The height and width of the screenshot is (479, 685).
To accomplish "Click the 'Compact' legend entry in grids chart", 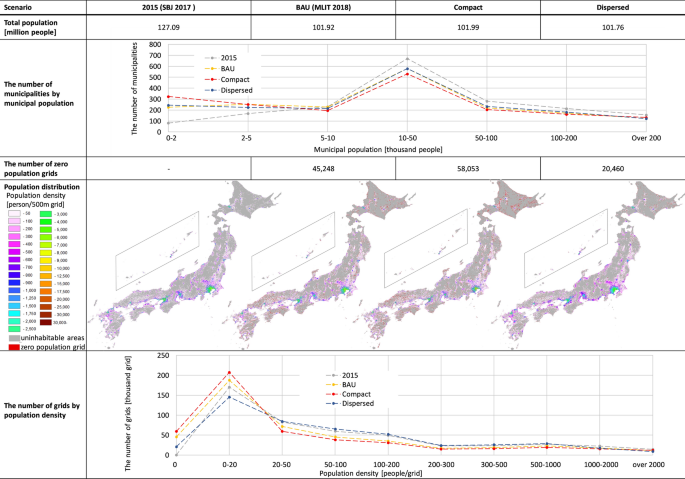I will (349, 394).
